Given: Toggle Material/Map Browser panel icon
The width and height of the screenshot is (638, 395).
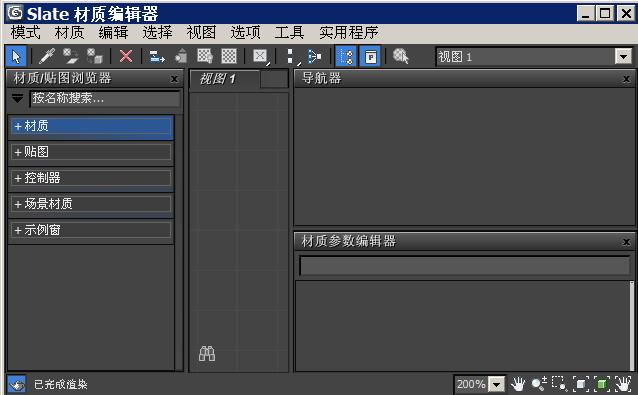Looking at the screenshot, I should tap(346, 57).
